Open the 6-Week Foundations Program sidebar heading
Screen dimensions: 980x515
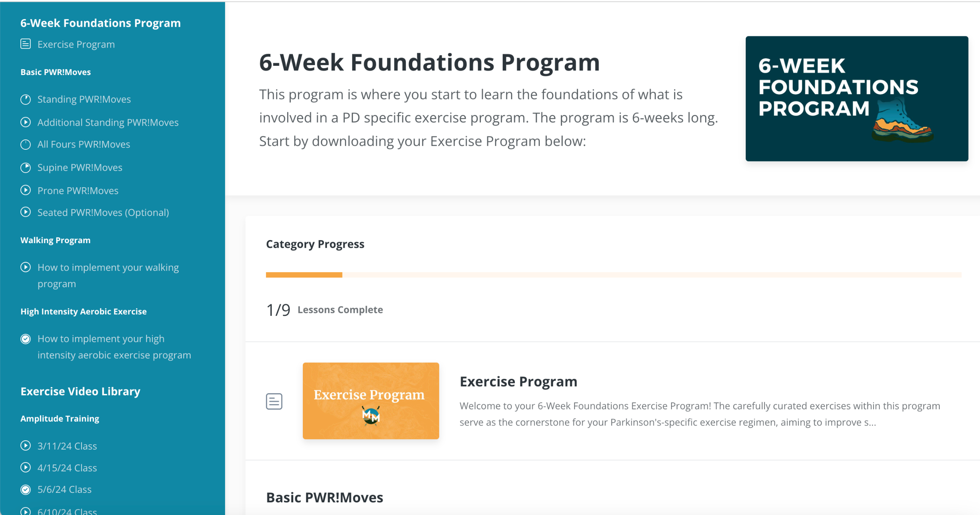(100, 23)
